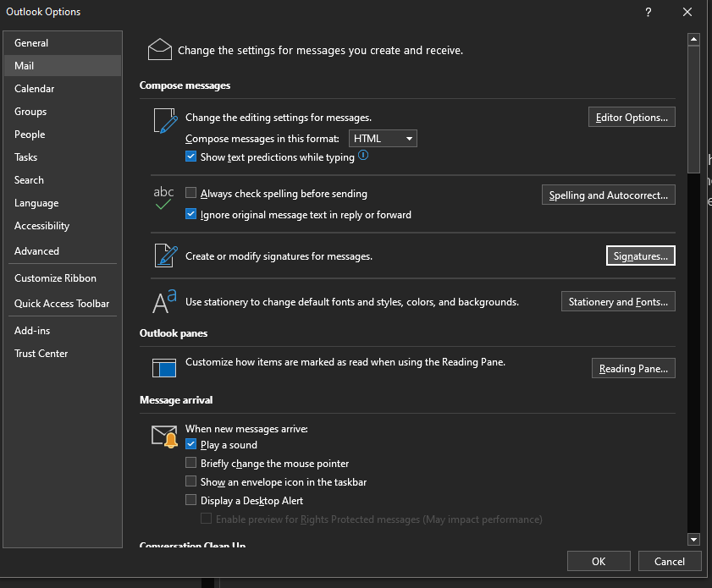This screenshot has width=712, height=588.
Task: Select the Mail category
Action: click(x=63, y=66)
